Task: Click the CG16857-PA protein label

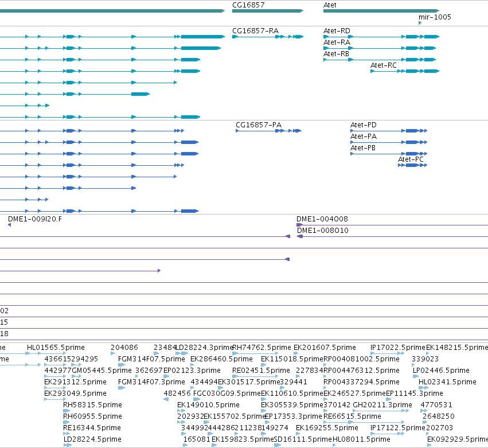Action: click(x=259, y=125)
